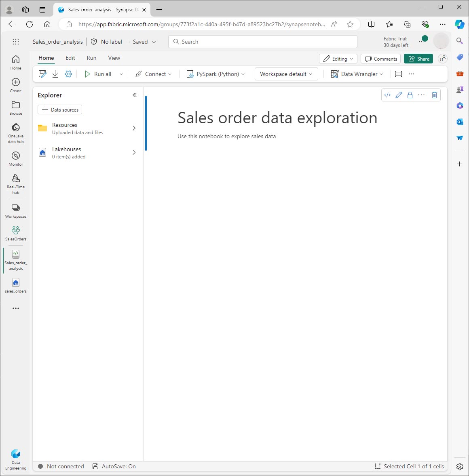Click AutoSave: On status indicator
Screen dimensions: 469x476
pyautogui.click(x=114, y=466)
